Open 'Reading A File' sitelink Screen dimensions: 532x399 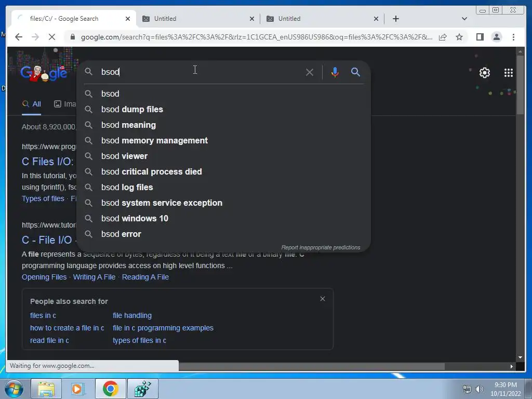[x=145, y=277]
